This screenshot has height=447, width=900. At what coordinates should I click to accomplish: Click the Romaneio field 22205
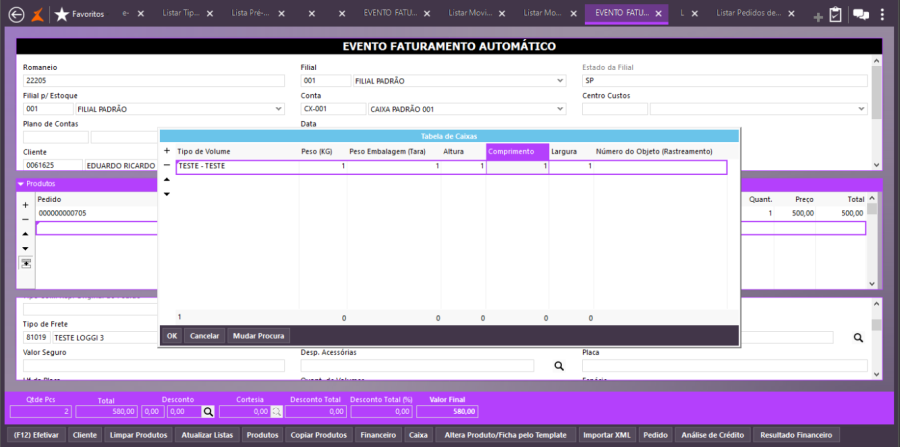point(154,81)
